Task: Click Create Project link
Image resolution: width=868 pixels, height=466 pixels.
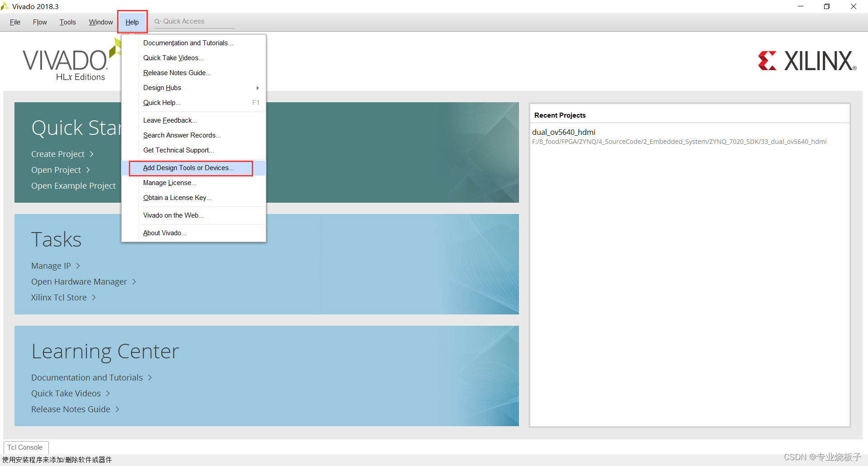Action: click(x=62, y=154)
